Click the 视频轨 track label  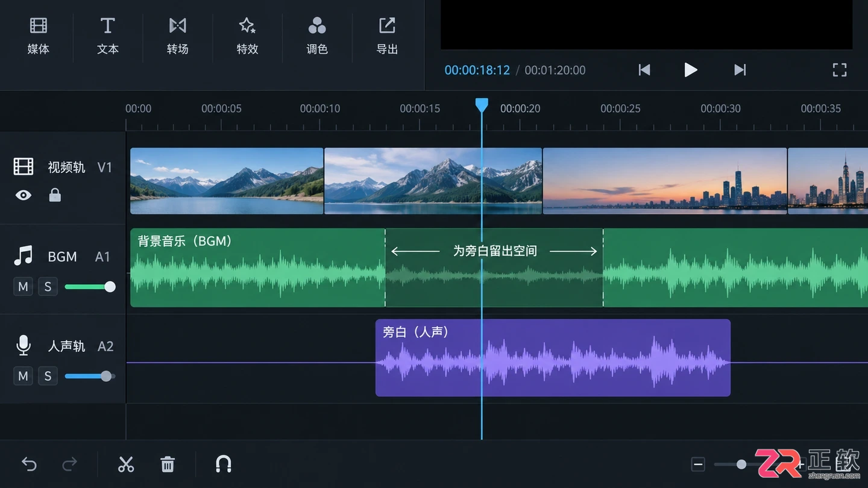click(66, 167)
